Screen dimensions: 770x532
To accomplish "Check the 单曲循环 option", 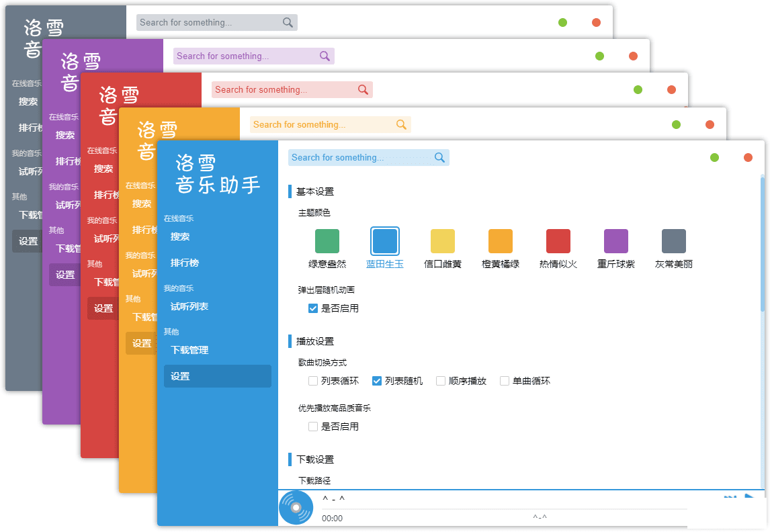I will 505,381.
